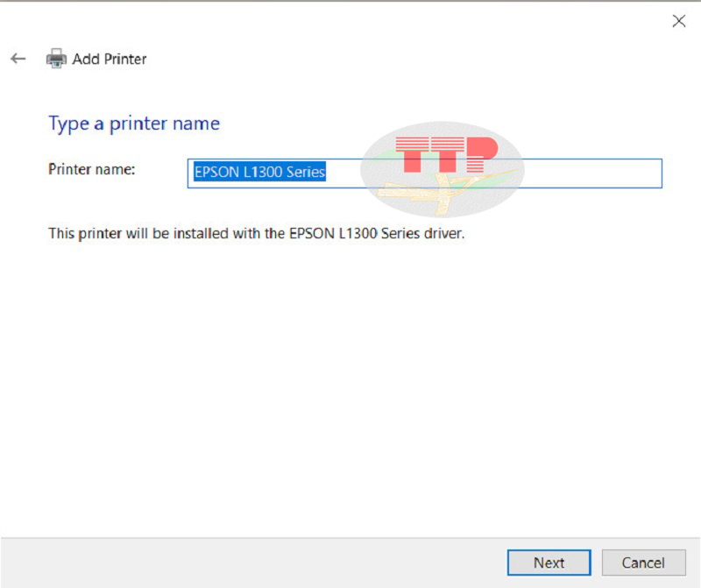Click the Add Printer icon
Image resolution: width=701 pixels, height=588 pixels.
point(56,59)
